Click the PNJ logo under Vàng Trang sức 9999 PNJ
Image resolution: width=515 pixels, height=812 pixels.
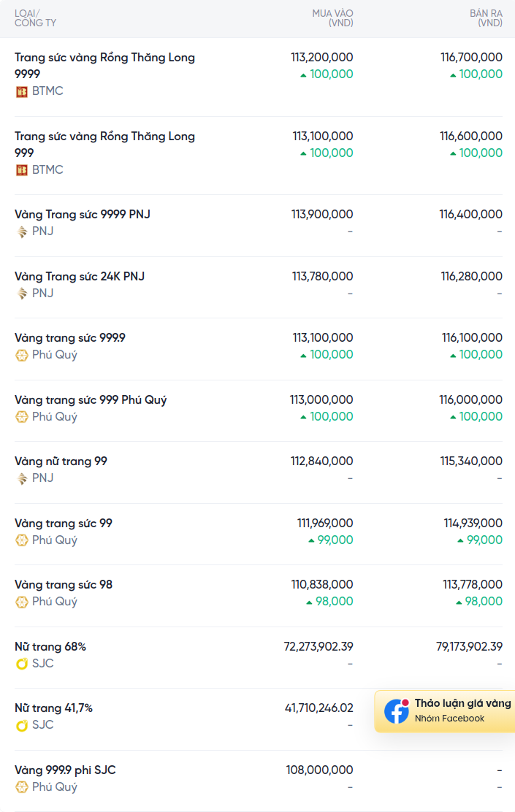(x=22, y=231)
